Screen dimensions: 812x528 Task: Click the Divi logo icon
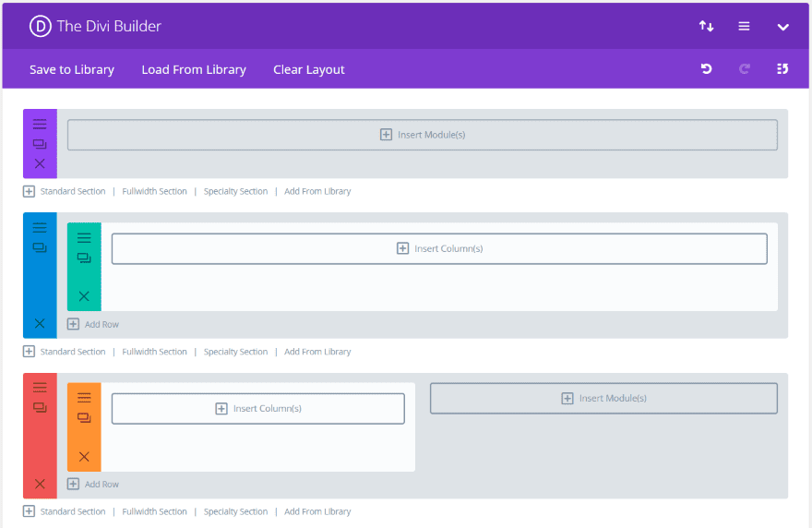point(40,26)
